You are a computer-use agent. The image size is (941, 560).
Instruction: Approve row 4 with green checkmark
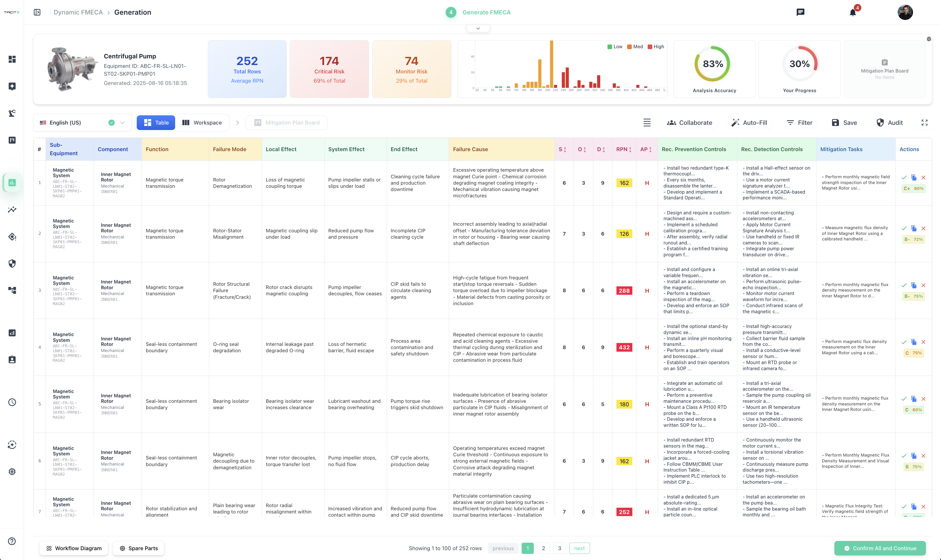[x=904, y=342]
